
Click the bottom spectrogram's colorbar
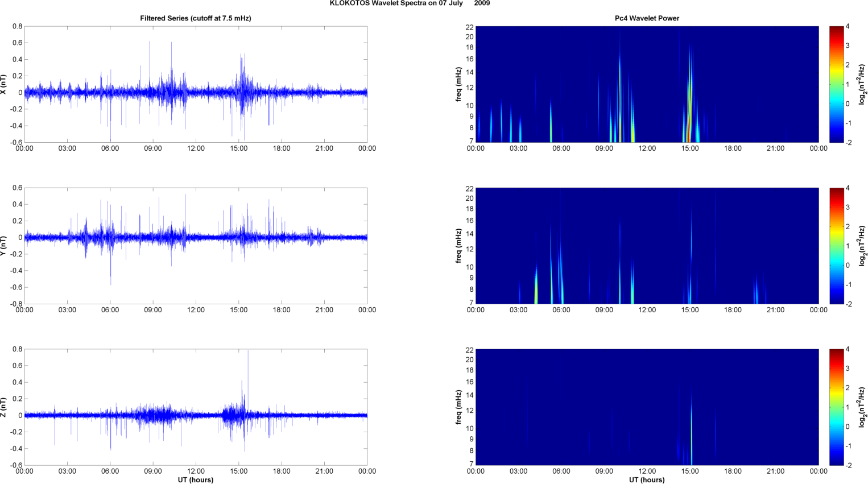click(x=836, y=407)
